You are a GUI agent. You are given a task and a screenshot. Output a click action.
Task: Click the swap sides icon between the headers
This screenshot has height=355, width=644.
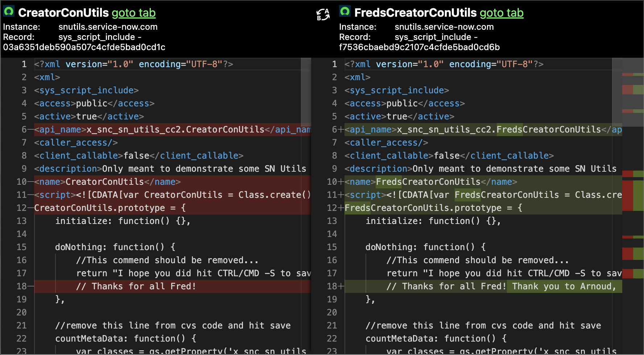[323, 15]
